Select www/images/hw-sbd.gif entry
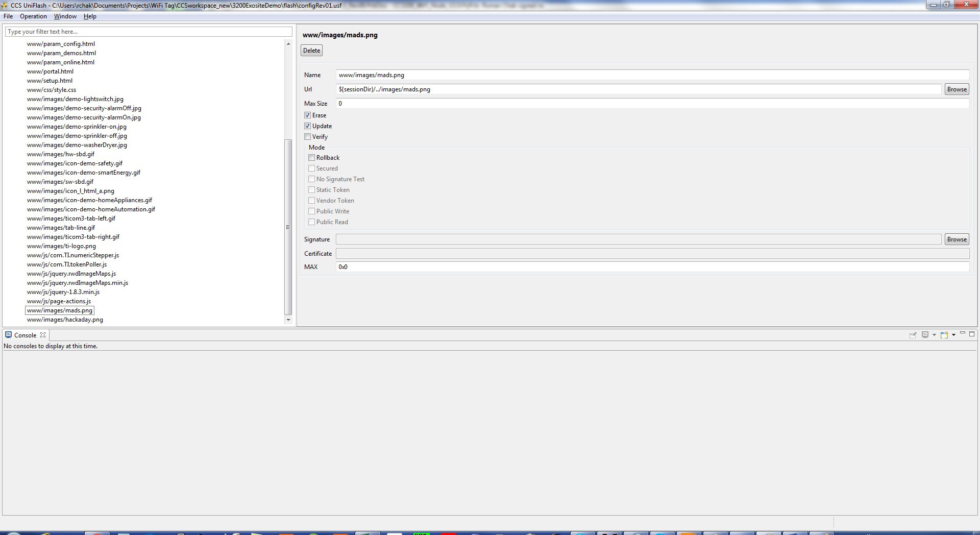The height and width of the screenshot is (535, 980). click(x=61, y=154)
